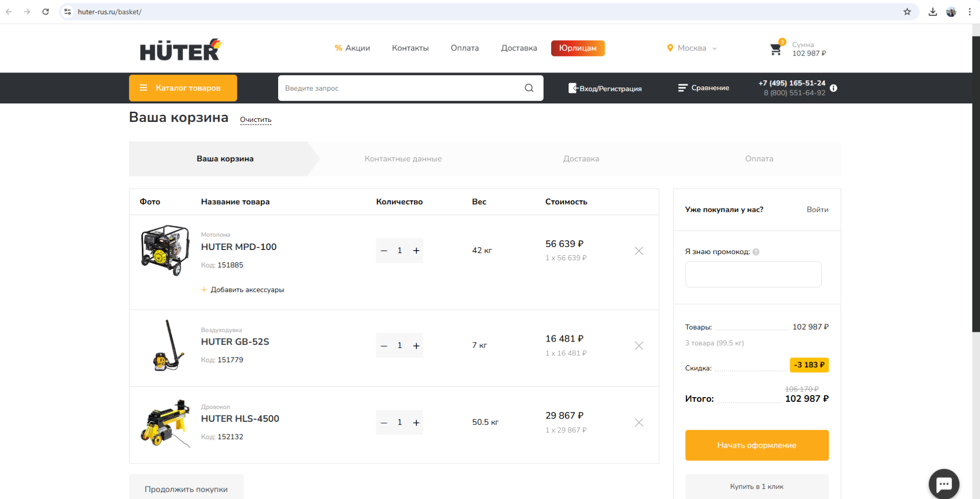Focus the search query field
The image size is (980, 499).
tap(401, 88)
